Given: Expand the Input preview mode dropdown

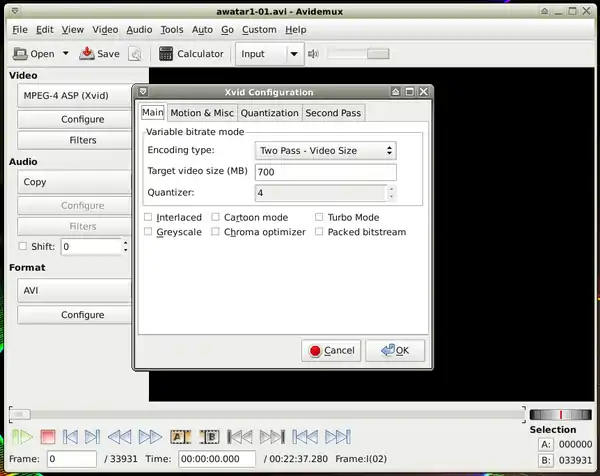Looking at the screenshot, I should click(x=294, y=54).
